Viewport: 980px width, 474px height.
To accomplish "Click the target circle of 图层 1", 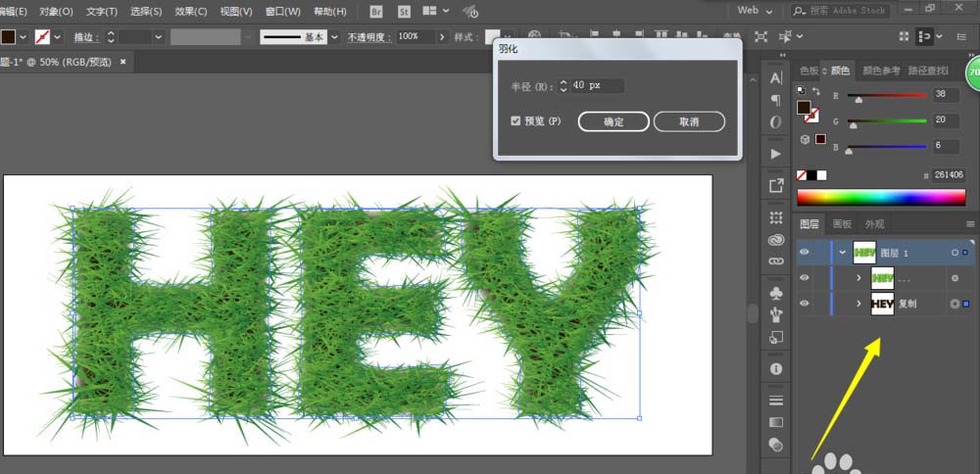I will point(955,253).
